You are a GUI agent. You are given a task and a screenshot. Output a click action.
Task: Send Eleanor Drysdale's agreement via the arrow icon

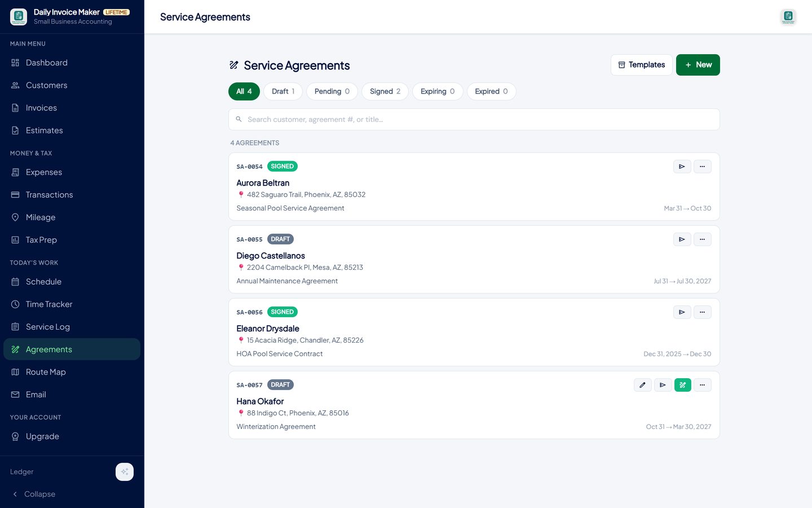(682, 312)
